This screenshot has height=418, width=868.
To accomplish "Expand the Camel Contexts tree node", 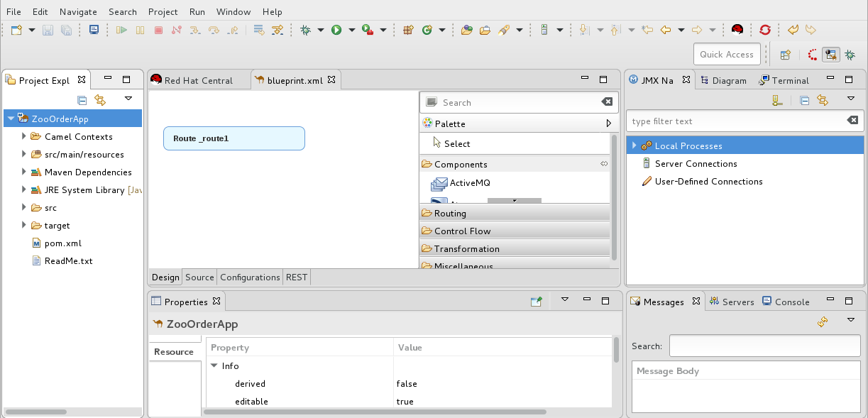I will click(x=24, y=136).
